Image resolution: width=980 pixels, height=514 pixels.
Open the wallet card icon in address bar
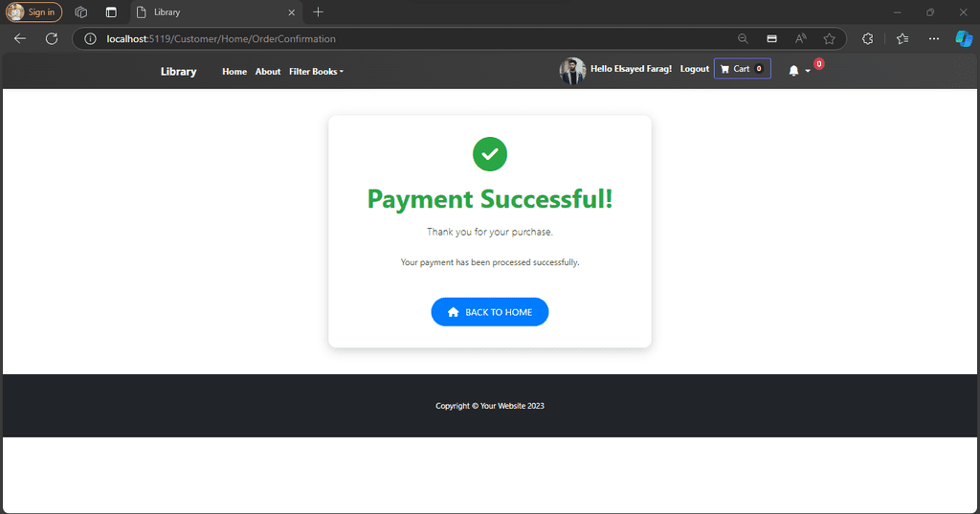[x=772, y=39]
